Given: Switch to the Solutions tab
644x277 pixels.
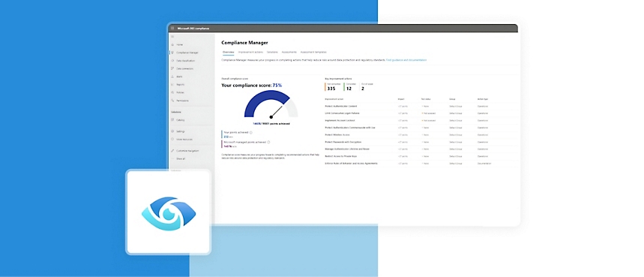Looking at the screenshot, I should click(x=272, y=53).
